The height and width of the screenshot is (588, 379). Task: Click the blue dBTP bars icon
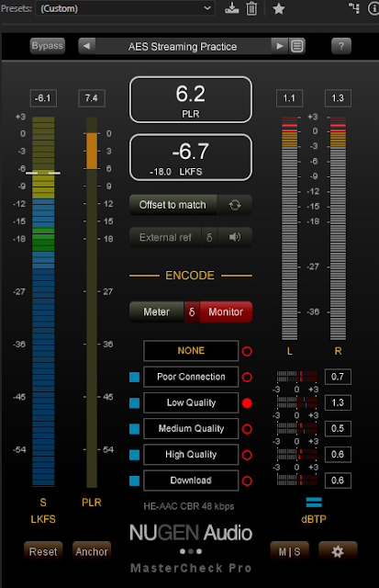pos(314,503)
